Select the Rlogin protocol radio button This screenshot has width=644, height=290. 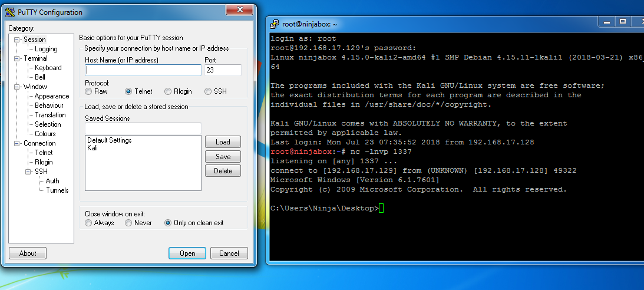167,91
